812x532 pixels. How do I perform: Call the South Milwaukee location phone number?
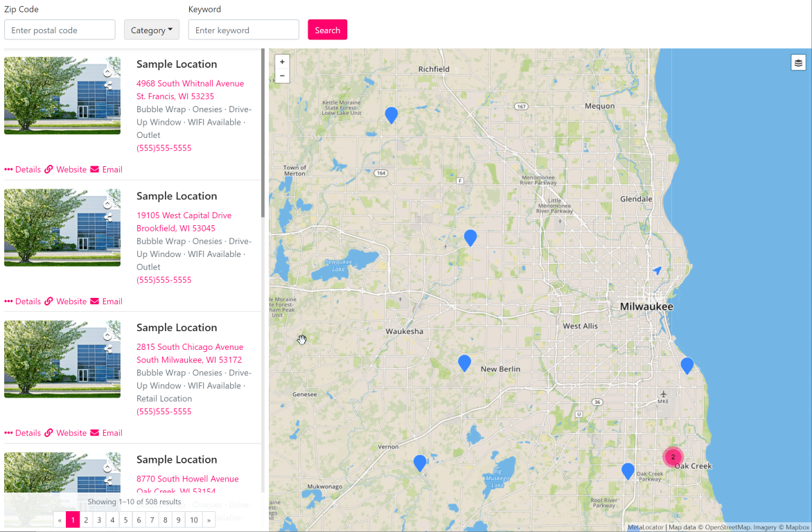pyautogui.click(x=164, y=411)
